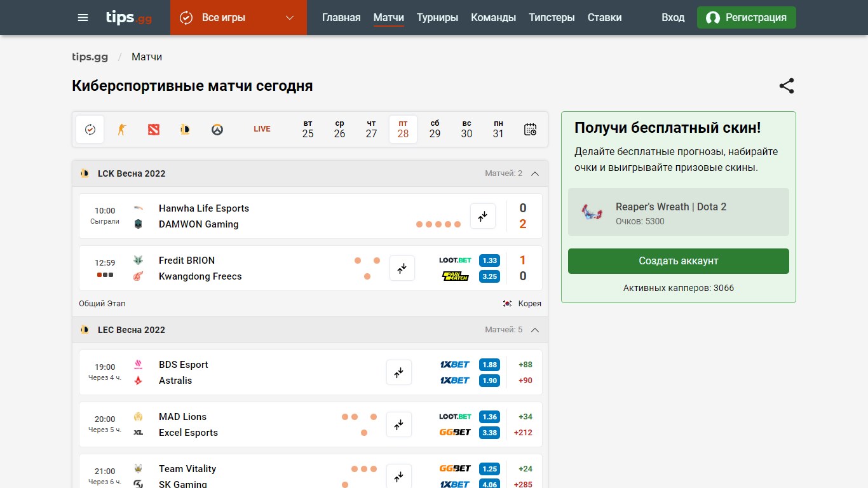Click the tips.gg logo

click(x=129, y=17)
